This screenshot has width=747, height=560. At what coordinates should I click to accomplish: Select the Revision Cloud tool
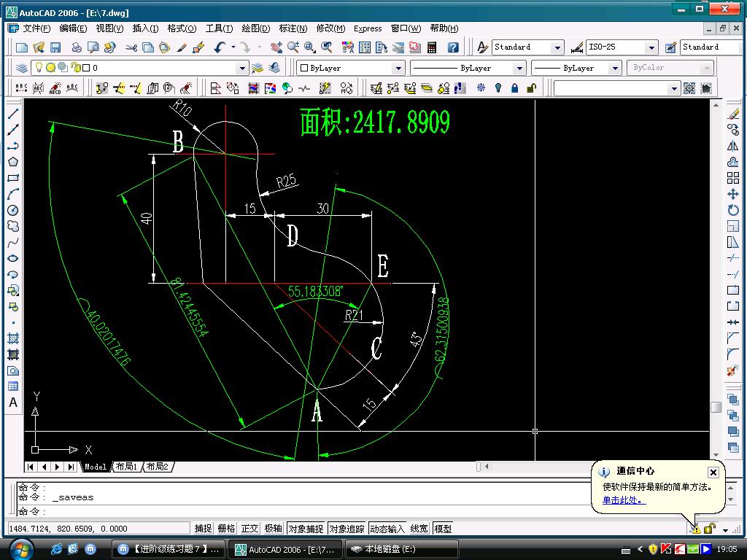tap(13, 226)
